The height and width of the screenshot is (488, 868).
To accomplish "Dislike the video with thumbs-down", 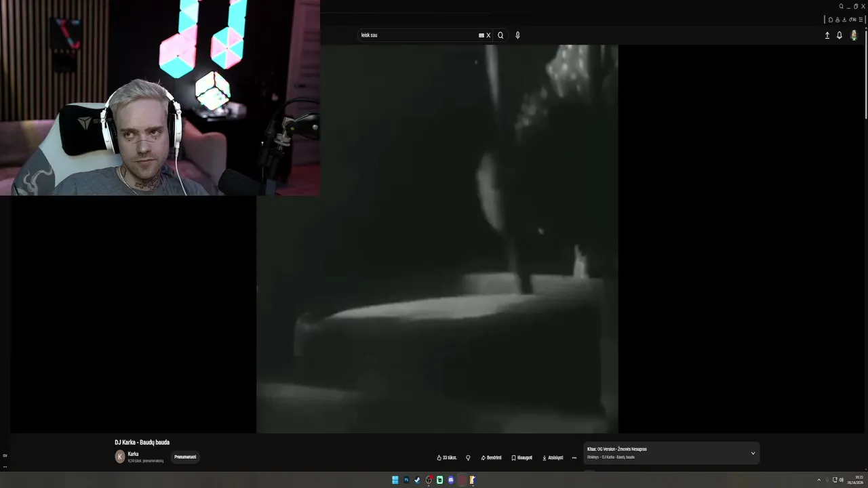I will coord(468,457).
